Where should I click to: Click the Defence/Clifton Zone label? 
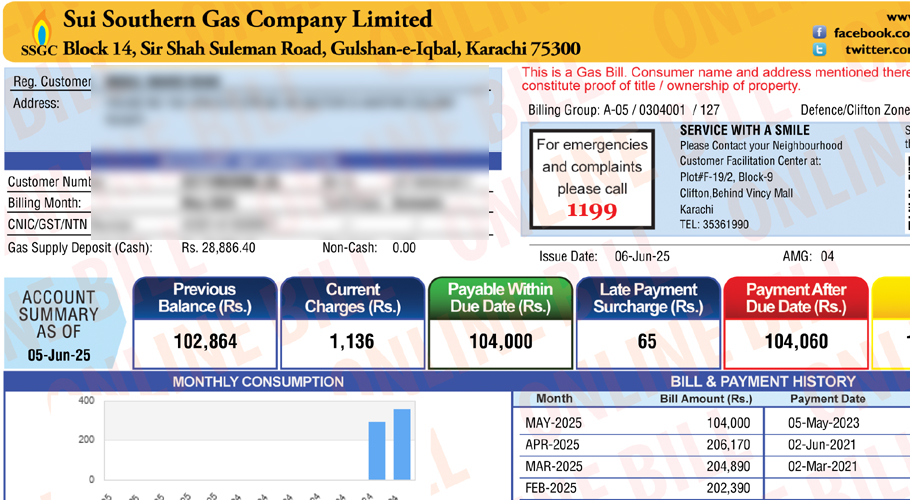point(855,110)
